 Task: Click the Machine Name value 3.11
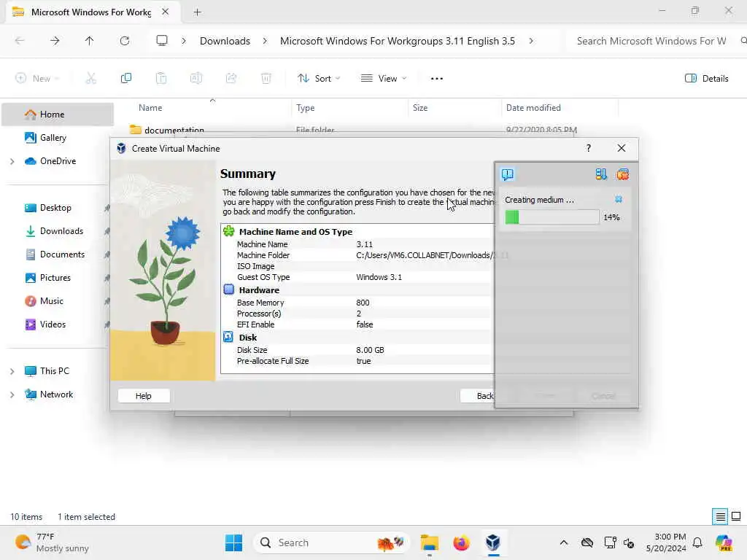click(365, 244)
